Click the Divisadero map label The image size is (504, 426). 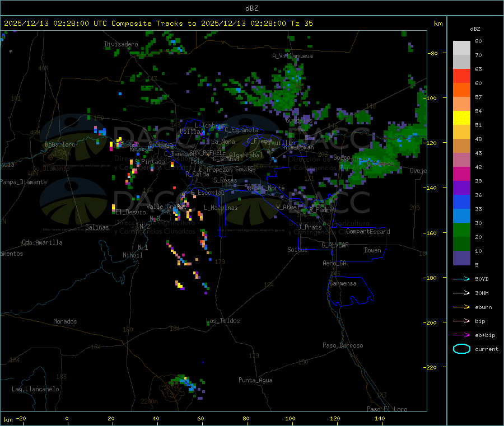pos(121,44)
